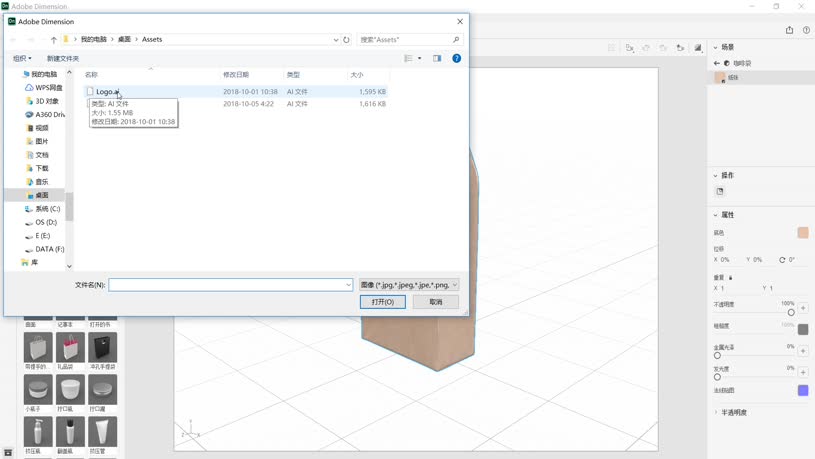Open the 组织 dropdown menu
The image size is (815, 459).
pyautogui.click(x=22, y=58)
